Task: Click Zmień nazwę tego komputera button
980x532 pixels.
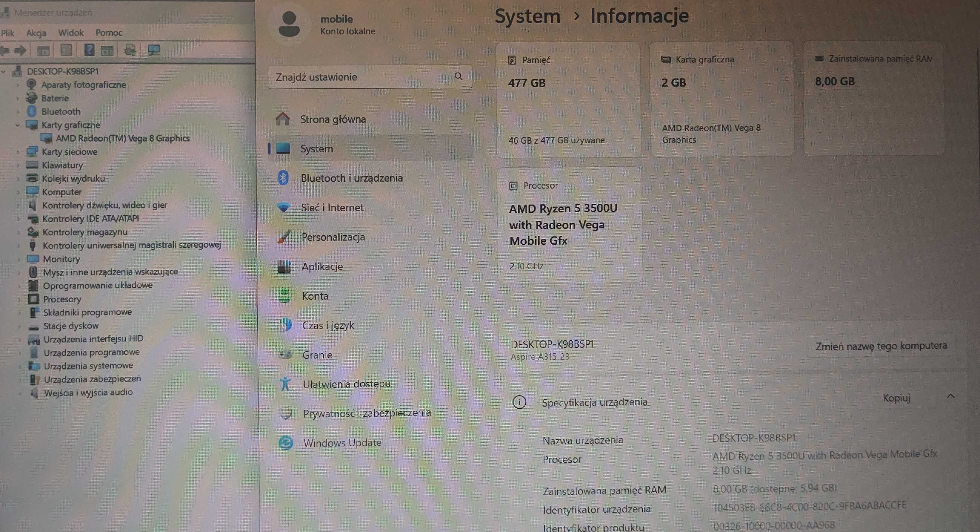Action: [881, 346]
